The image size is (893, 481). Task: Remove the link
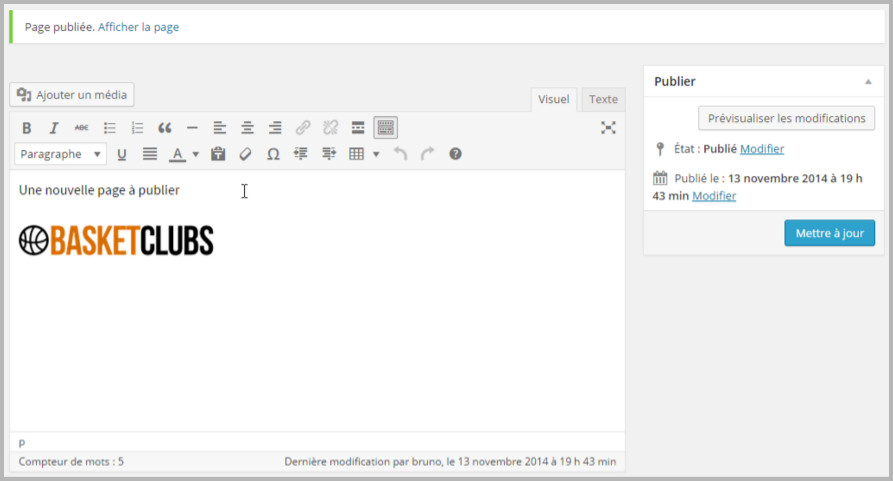tap(330, 128)
